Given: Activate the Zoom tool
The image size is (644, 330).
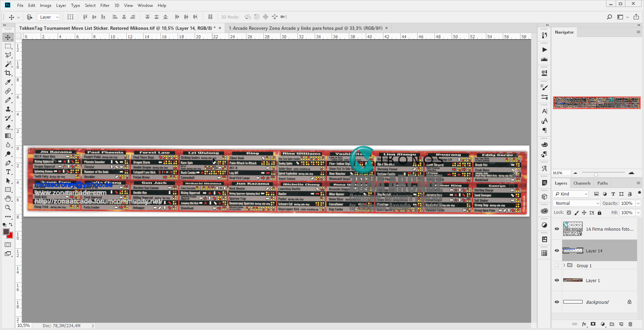Looking at the screenshot, I should [x=8, y=208].
